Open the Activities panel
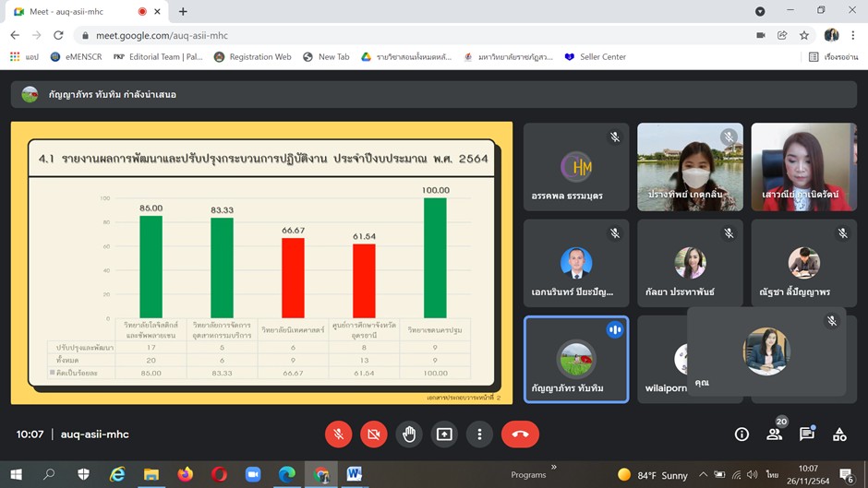 tap(839, 434)
